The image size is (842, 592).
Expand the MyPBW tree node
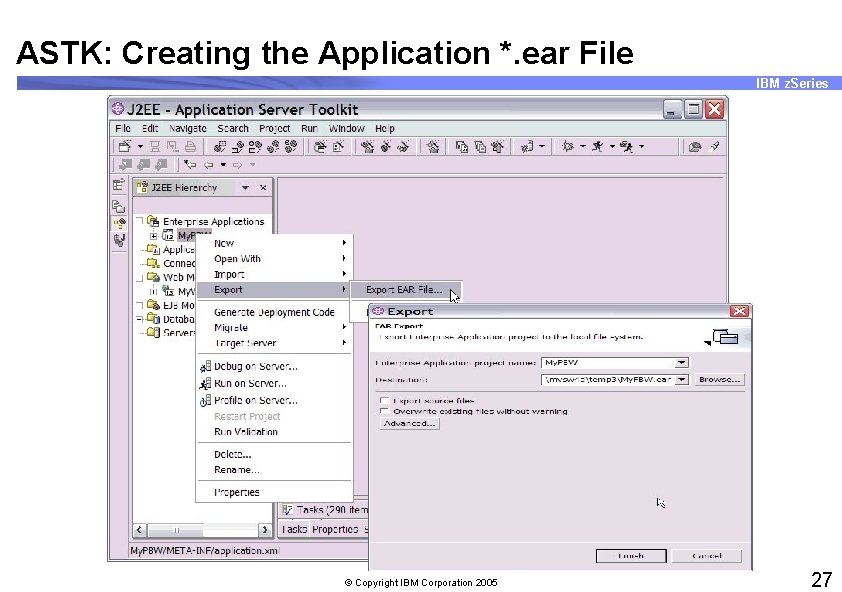pos(152,235)
